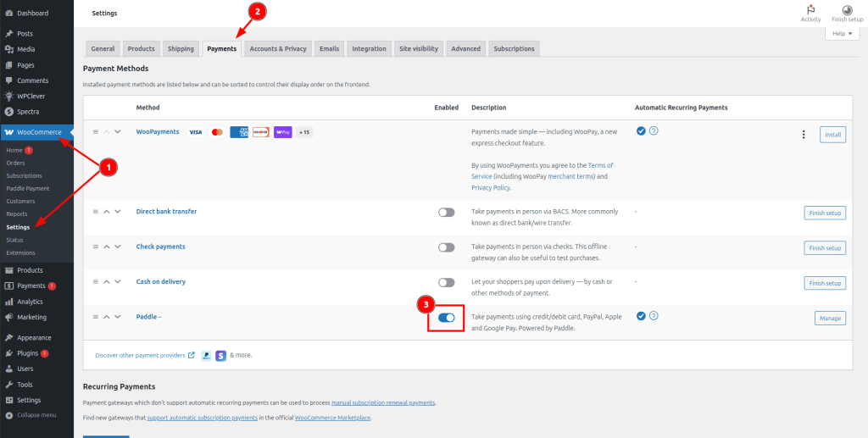Image resolution: width=868 pixels, height=438 pixels.
Task: Move Paddle method up
Action: [107, 316]
